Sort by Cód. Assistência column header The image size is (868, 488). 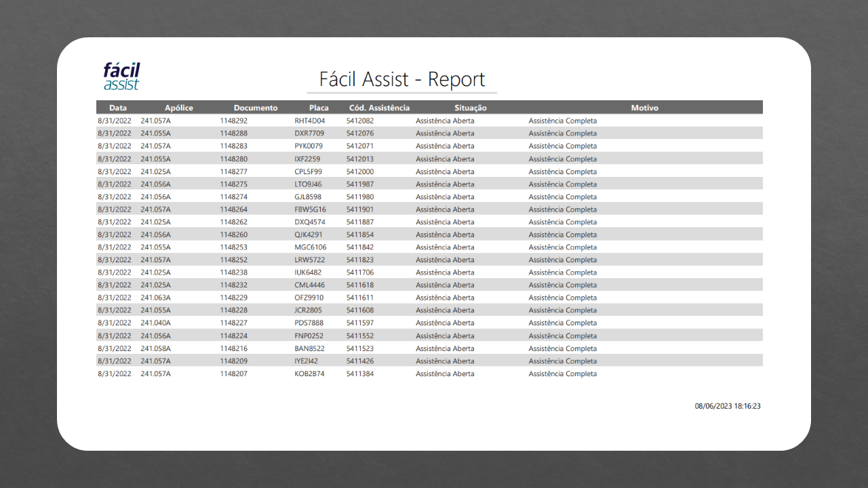point(379,108)
